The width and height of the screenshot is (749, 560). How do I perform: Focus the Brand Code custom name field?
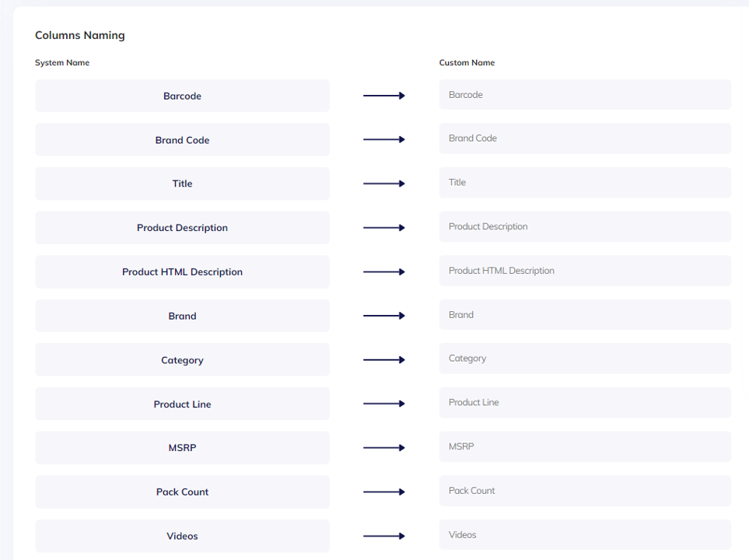pyautogui.click(x=584, y=138)
